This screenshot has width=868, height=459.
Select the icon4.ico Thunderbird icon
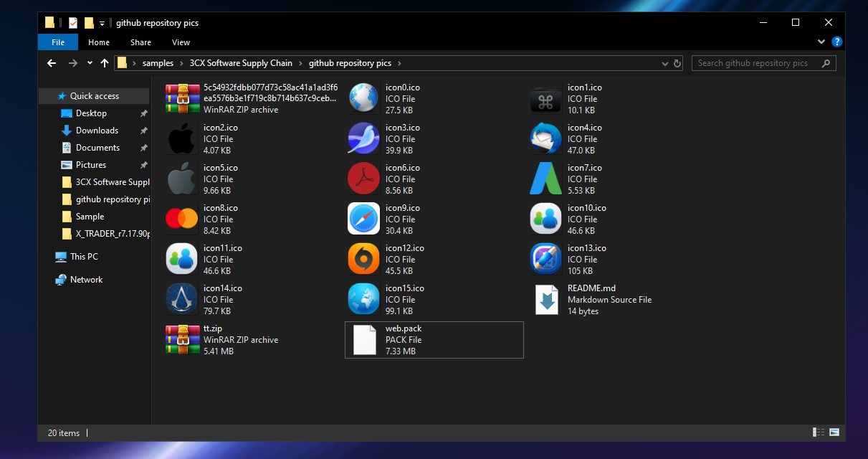tap(545, 139)
